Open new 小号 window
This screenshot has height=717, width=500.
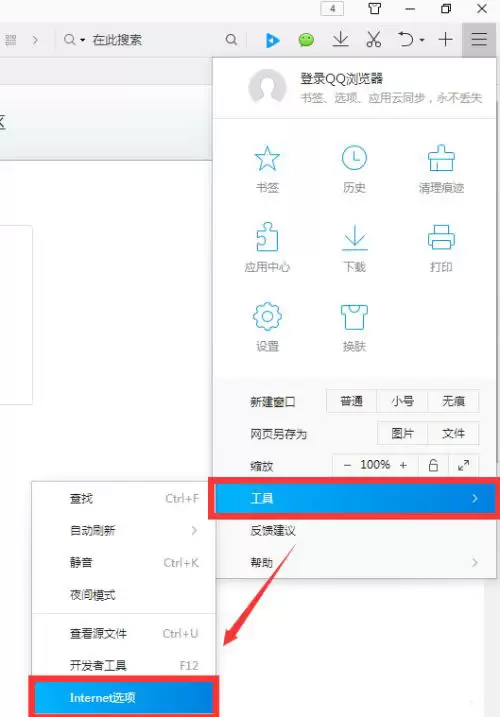pos(402,401)
